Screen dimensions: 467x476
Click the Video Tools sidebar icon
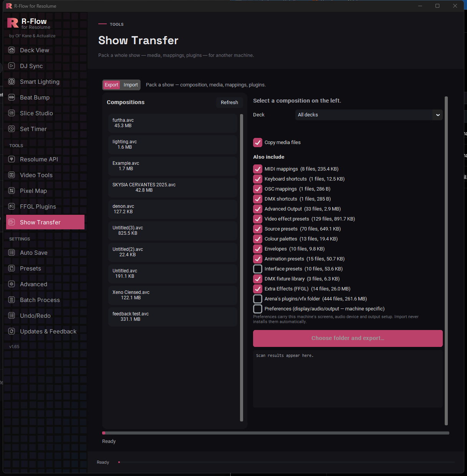(x=12, y=175)
